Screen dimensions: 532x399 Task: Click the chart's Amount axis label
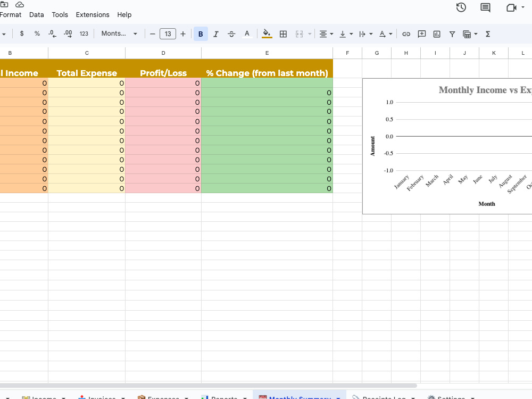click(372, 146)
